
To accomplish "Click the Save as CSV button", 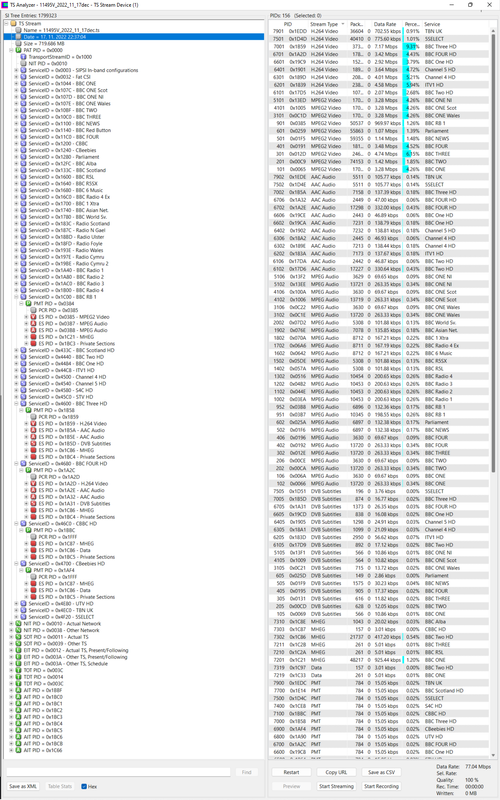I will pos(381,772).
